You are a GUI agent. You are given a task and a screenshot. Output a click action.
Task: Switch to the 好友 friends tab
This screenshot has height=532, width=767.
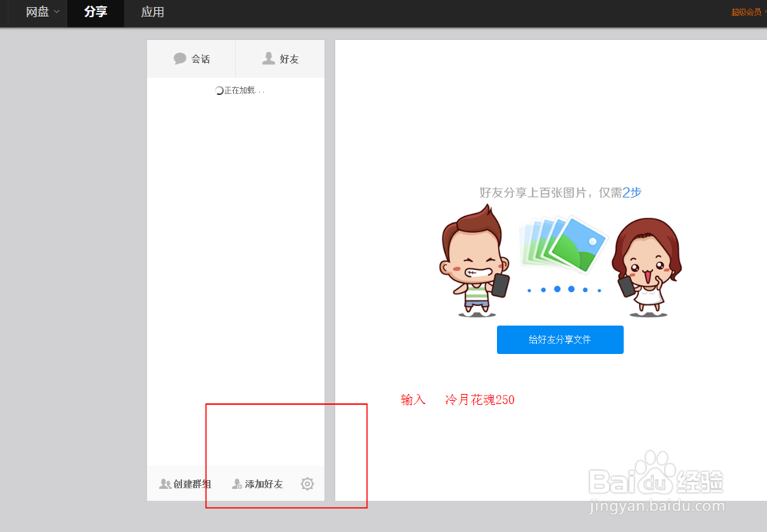point(284,58)
